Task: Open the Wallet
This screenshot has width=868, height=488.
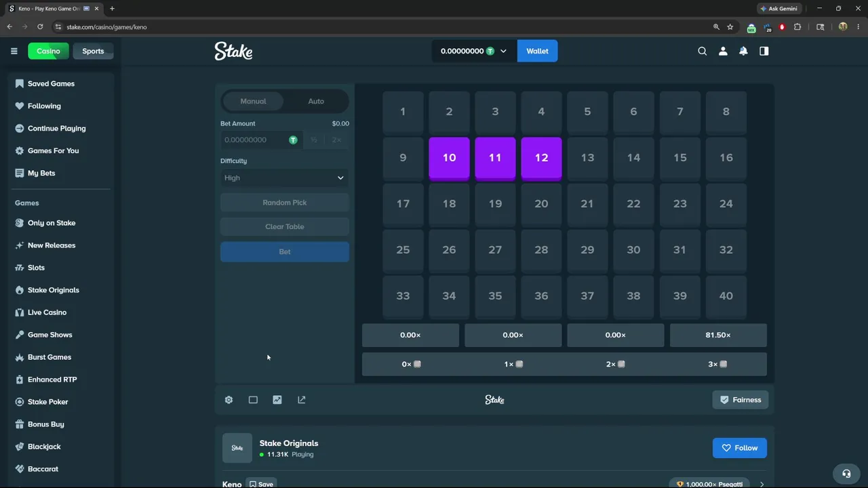Action: (537, 51)
